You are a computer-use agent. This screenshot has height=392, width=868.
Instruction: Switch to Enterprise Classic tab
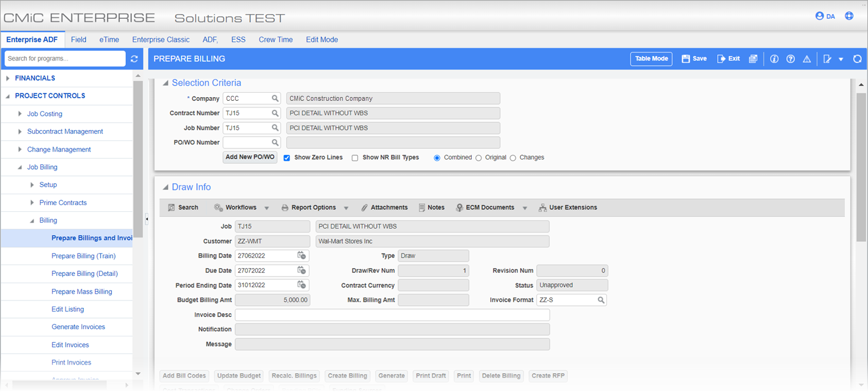click(x=161, y=40)
